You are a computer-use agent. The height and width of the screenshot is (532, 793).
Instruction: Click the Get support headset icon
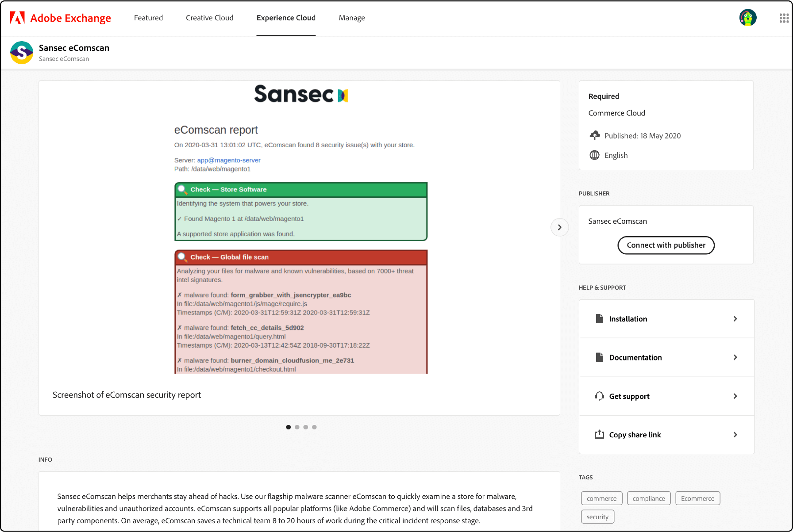click(x=599, y=396)
